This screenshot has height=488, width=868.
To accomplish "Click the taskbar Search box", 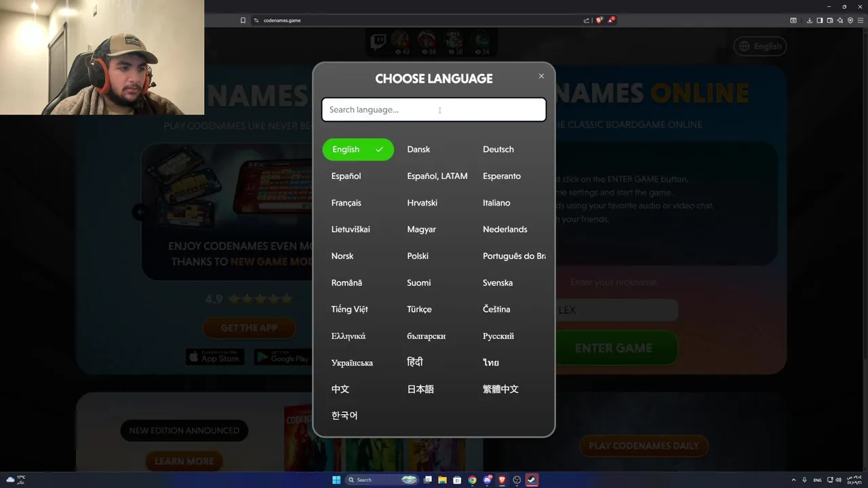I will coord(382,480).
